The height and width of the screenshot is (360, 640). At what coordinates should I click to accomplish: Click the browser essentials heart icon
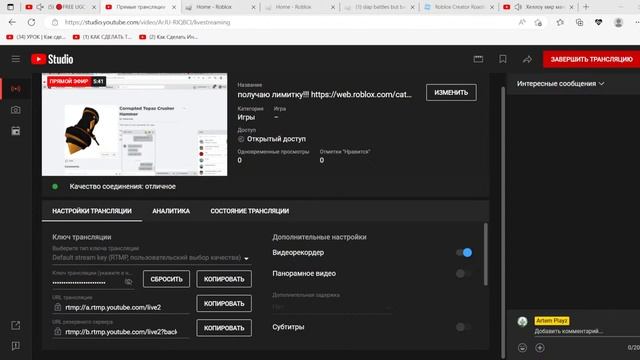pos(599,22)
